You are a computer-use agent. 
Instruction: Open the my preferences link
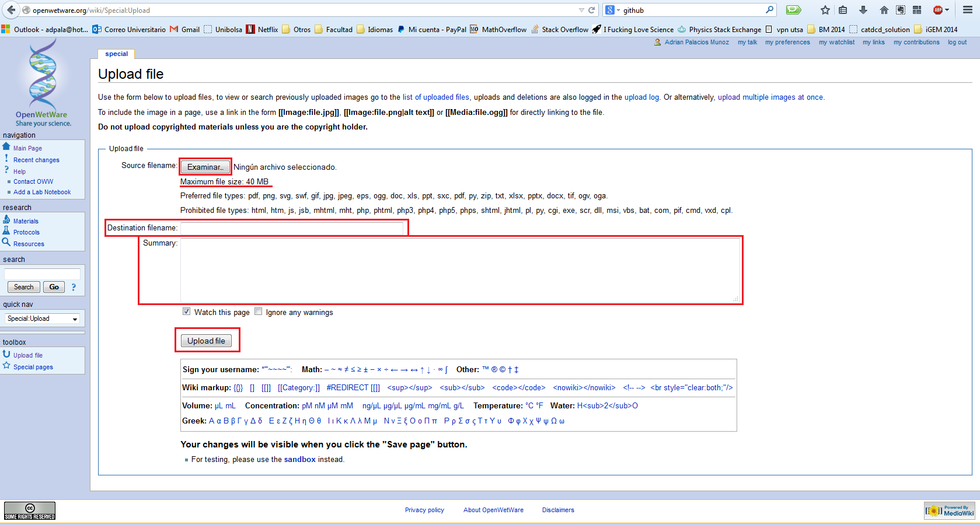point(787,42)
